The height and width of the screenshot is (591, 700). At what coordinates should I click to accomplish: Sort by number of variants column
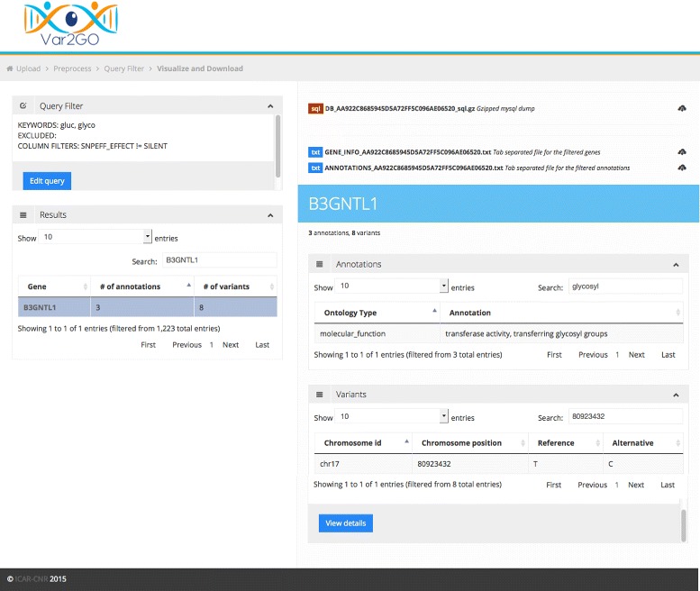click(235, 286)
